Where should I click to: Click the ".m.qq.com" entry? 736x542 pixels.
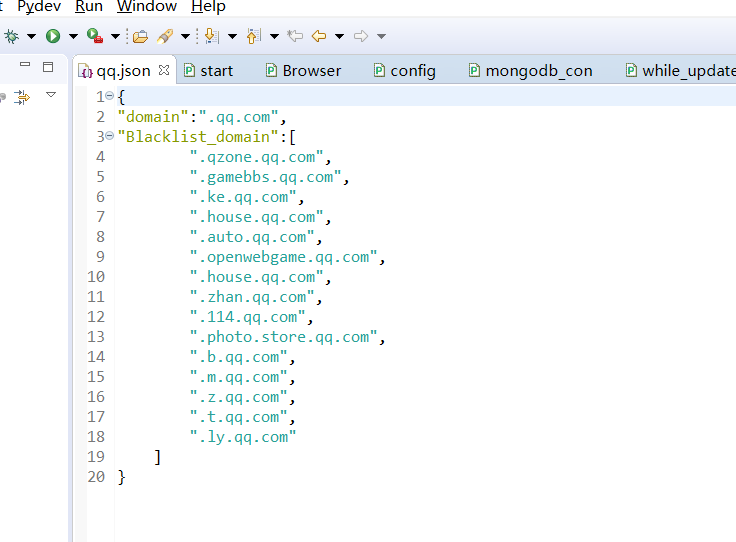pos(239,377)
